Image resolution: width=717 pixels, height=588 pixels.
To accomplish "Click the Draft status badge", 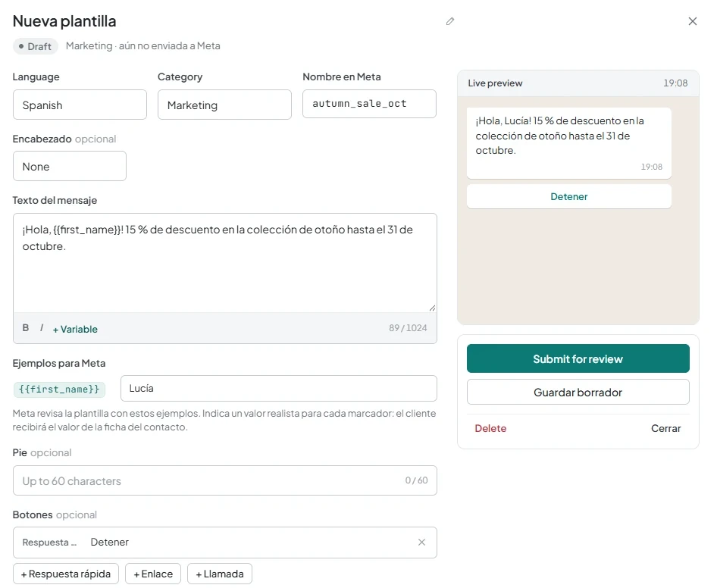I will coord(35,46).
